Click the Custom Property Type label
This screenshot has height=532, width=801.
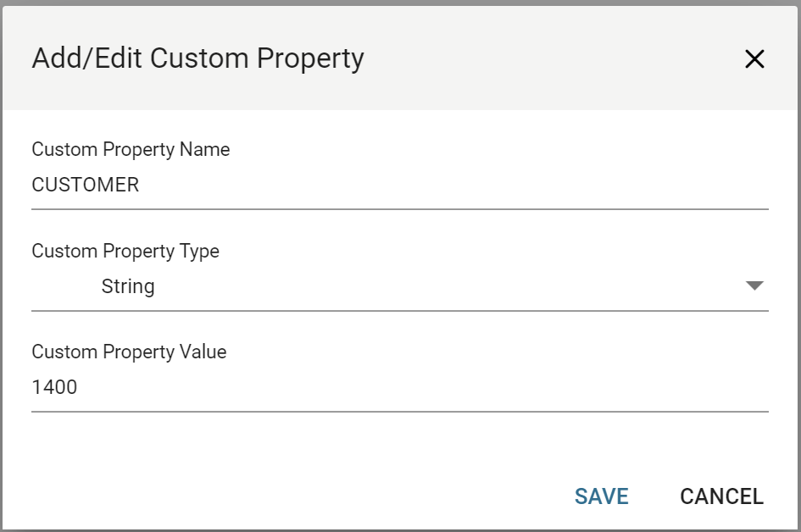(125, 252)
